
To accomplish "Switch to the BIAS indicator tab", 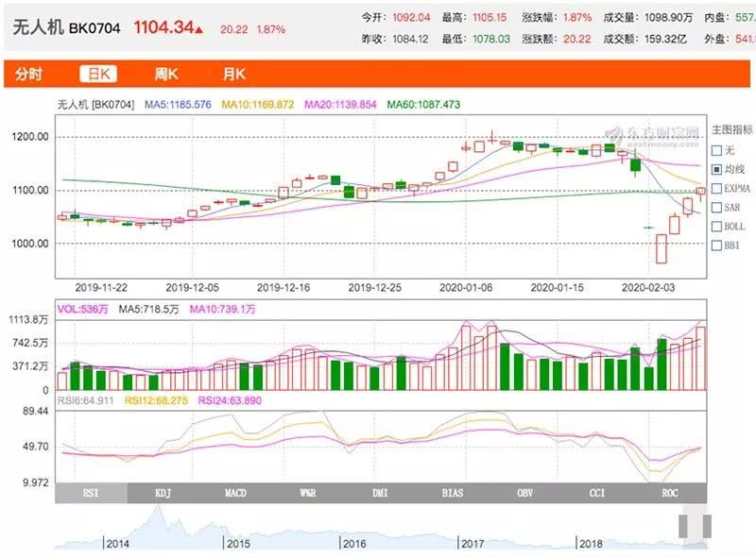I will 452,492.
